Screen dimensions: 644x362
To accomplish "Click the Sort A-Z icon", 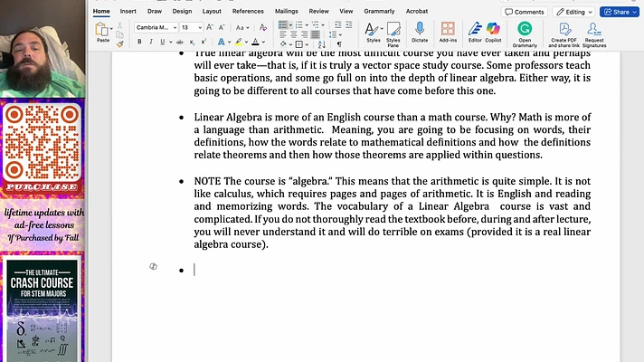I will [x=322, y=44].
